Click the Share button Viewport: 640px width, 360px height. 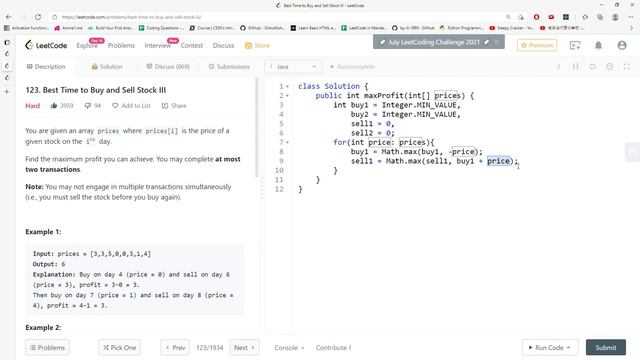[x=174, y=106]
